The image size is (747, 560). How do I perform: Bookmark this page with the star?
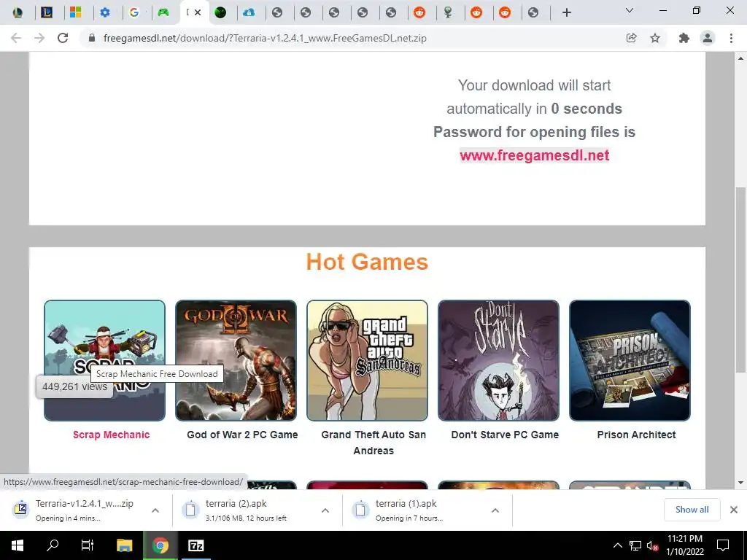[x=655, y=38]
